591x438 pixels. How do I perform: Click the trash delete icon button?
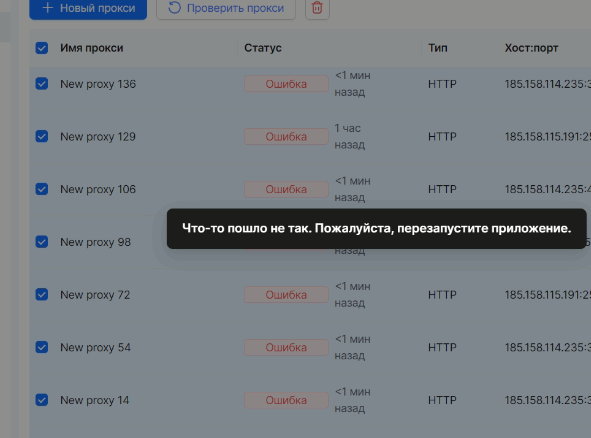coord(317,8)
